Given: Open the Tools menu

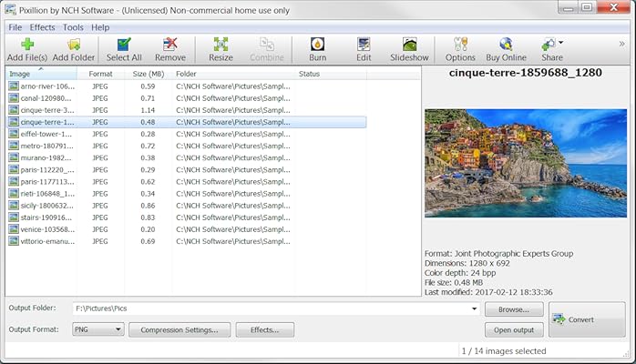Looking at the screenshot, I should (74, 27).
